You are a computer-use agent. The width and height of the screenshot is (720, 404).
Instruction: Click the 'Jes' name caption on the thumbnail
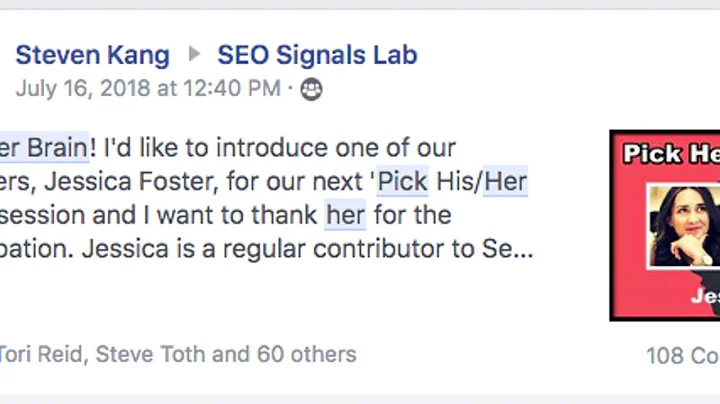tap(704, 297)
